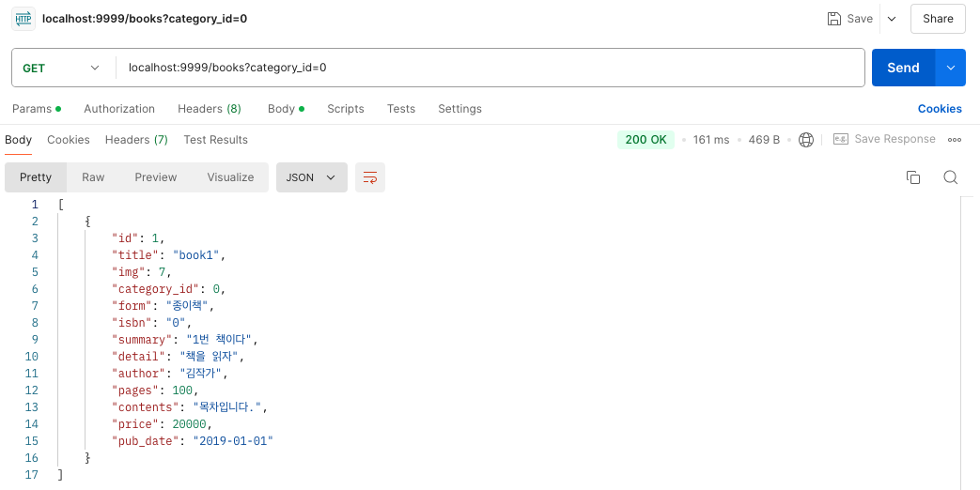Send the request
The image size is (980, 490).
[903, 68]
